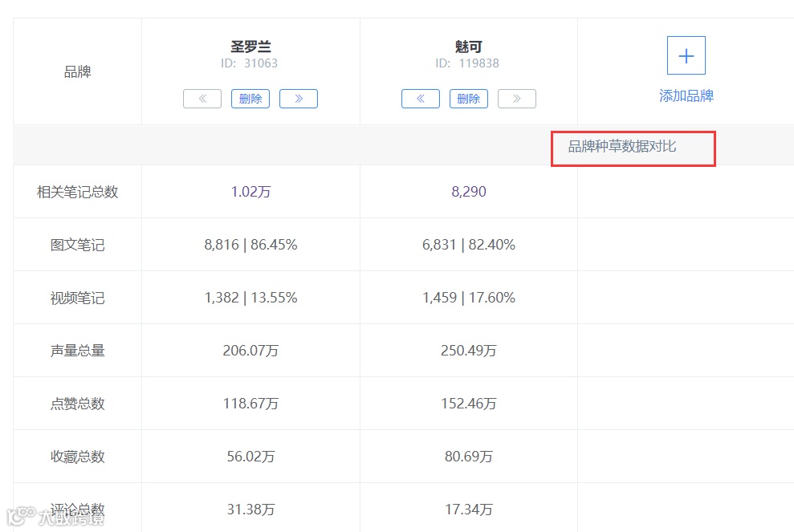794x532 pixels.
Task: Click the 品牌种草数据对比 section title
Action: pyautogui.click(x=622, y=146)
